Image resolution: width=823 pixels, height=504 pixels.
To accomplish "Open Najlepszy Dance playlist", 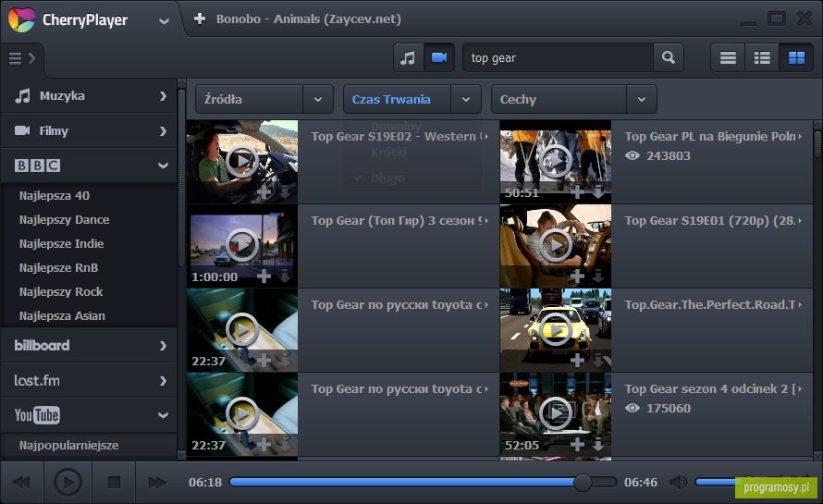I will point(64,220).
